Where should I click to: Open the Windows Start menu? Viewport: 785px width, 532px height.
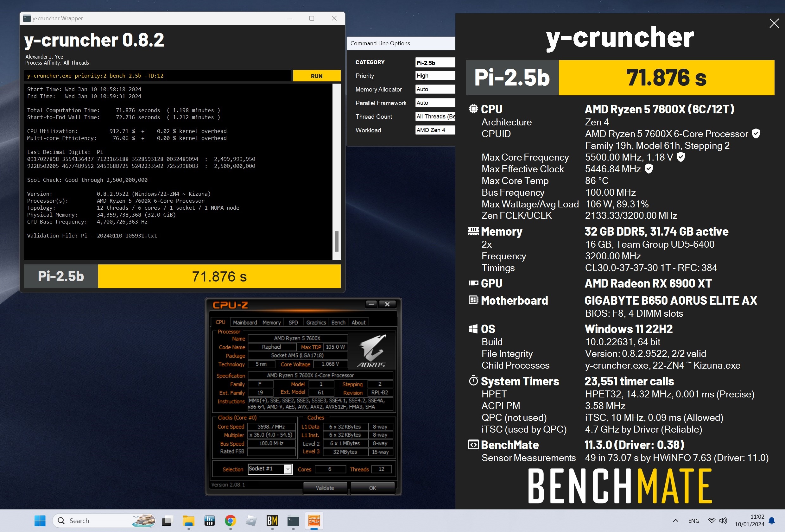click(40, 521)
